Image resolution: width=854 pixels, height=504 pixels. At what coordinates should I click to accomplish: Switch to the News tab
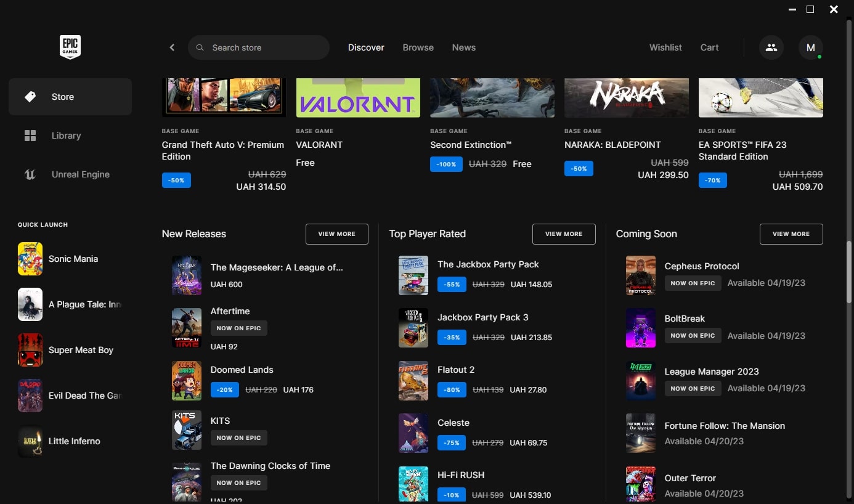[x=464, y=47]
